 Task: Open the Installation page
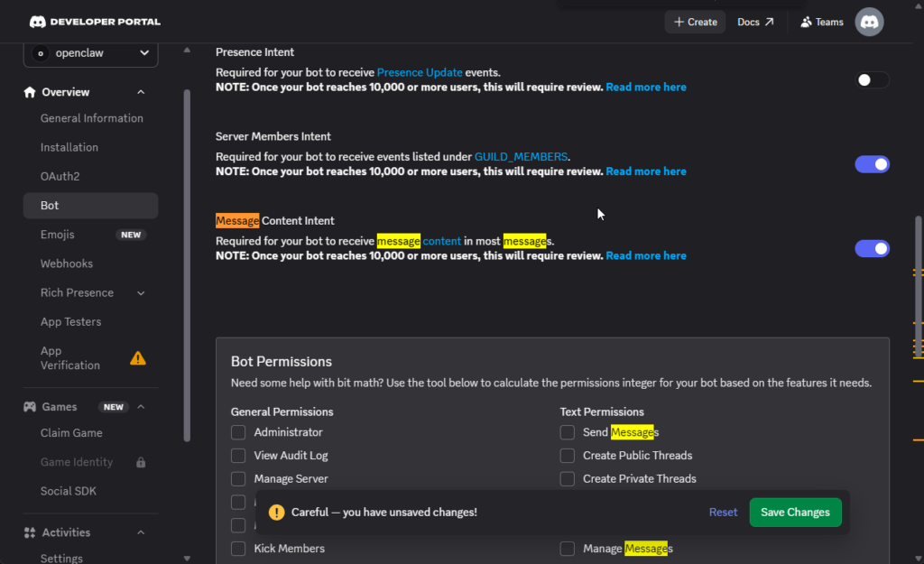(x=91, y=147)
